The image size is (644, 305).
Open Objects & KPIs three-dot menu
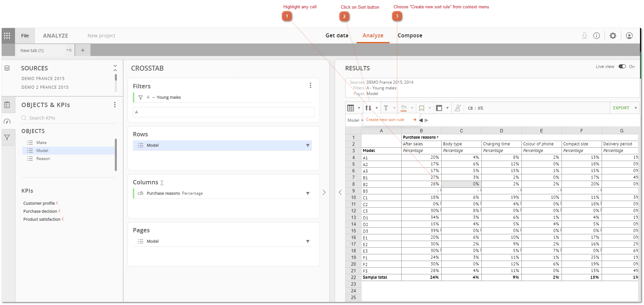point(115,105)
